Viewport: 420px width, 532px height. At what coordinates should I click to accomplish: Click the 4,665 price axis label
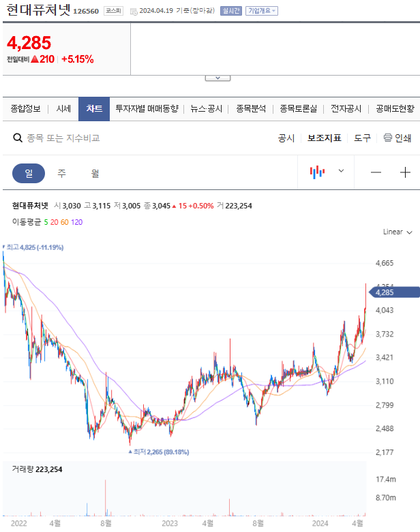click(385, 263)
